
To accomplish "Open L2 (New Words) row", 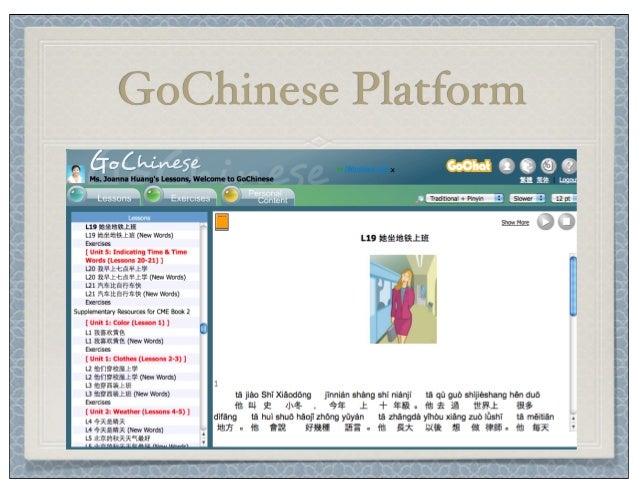I will coord(131,377).
